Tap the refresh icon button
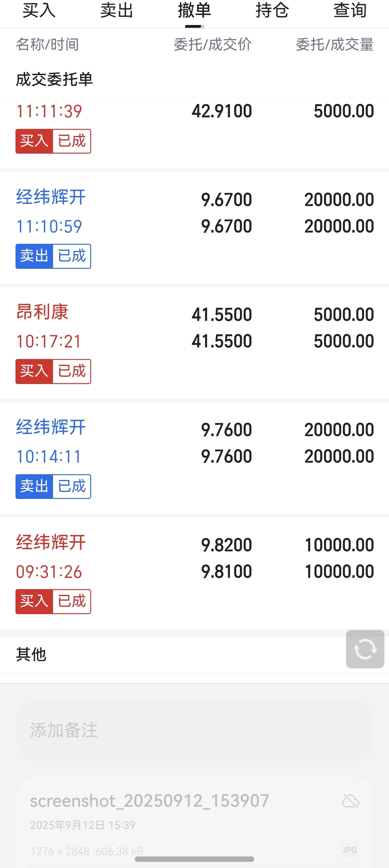This screenshot has height=868, width=389. coord(365,649)
